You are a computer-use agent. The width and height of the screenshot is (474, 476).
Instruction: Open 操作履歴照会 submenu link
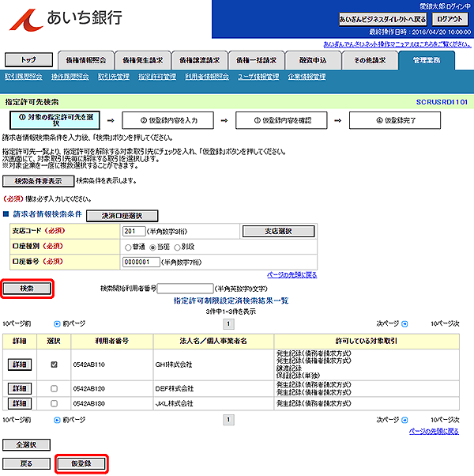(70, 77)
